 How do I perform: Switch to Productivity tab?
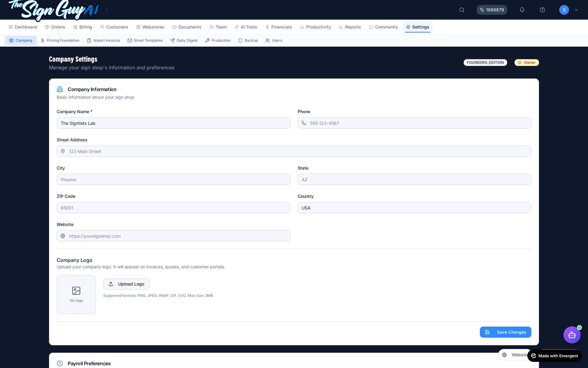click(x=315, y=27)
